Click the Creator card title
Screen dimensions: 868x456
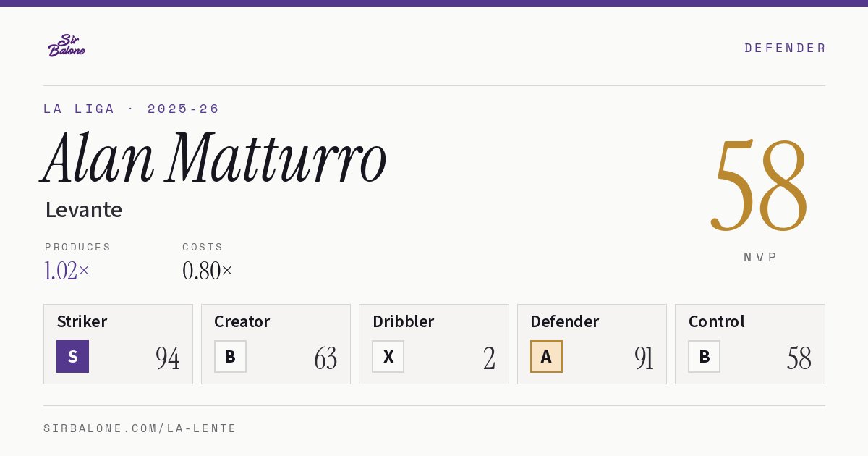(242, 321)
